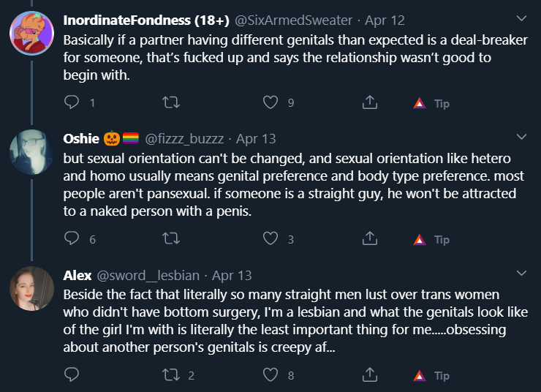Screen dimensions: 541x392
Task: View Oshie's profile picture avatar
Action: tap(31, 152)
